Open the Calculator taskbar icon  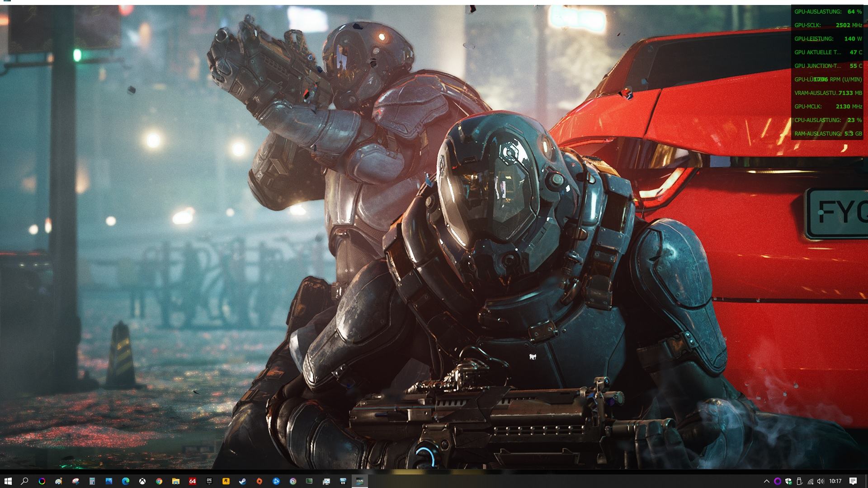tap(92, 481)
